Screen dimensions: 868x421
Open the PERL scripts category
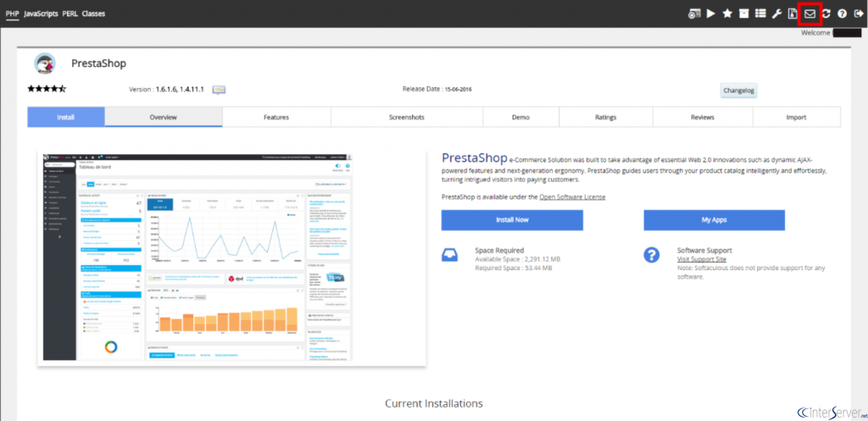(70, 14)
